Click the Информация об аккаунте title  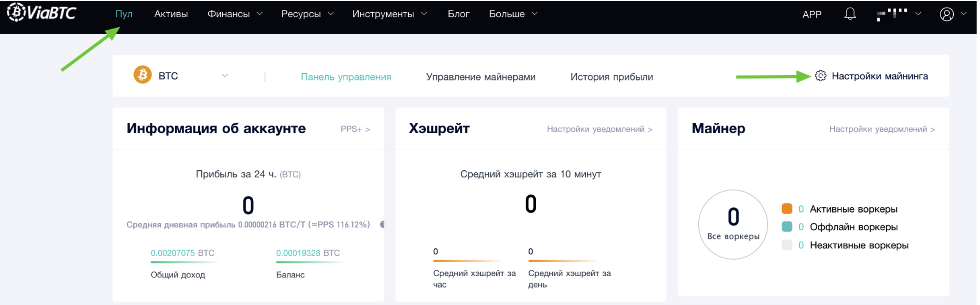pyautogui.click(x=216, y=128)
